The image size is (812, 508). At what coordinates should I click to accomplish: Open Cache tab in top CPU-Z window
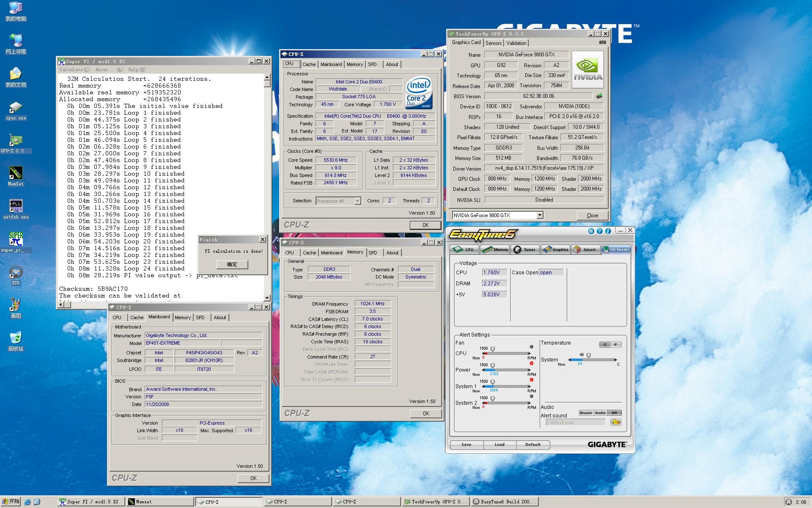point(309,64)
